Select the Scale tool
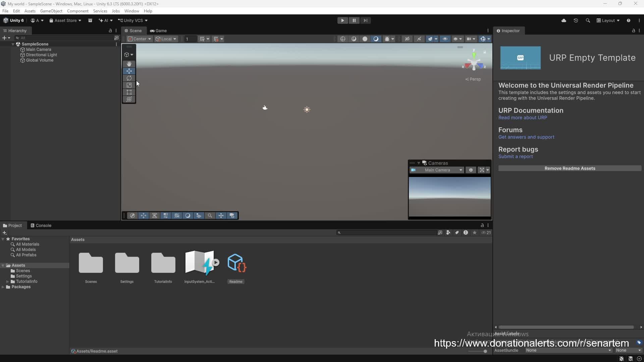Image resolution: width=644 pixels, height=362 pixels. [x=129, y=85]
